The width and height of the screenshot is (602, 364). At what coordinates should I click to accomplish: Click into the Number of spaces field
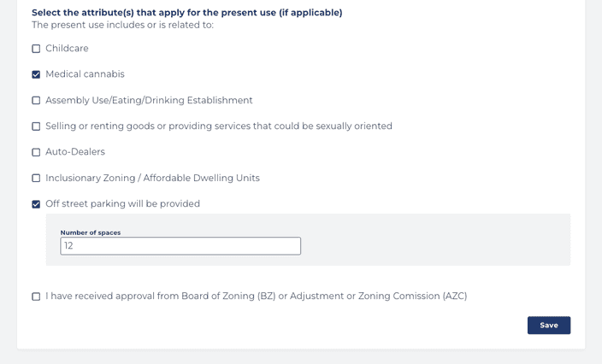(x=180, y=246)
